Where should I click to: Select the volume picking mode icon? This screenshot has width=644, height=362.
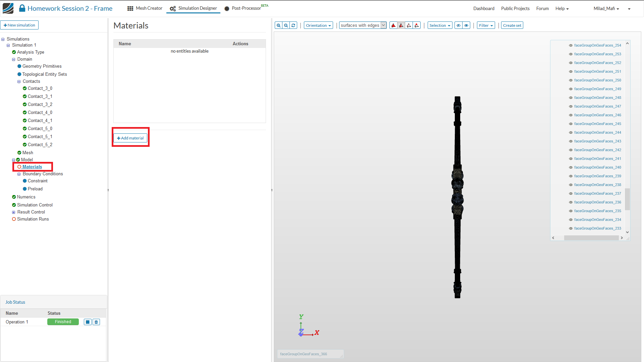[393, 25]
